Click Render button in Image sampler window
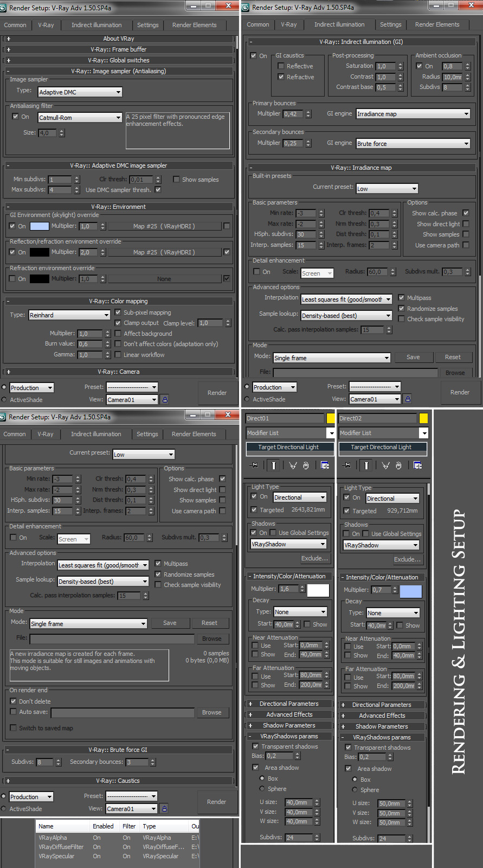The height and width of the screenshot is (868, 483). pyautogui.click(x=217, y=393)
